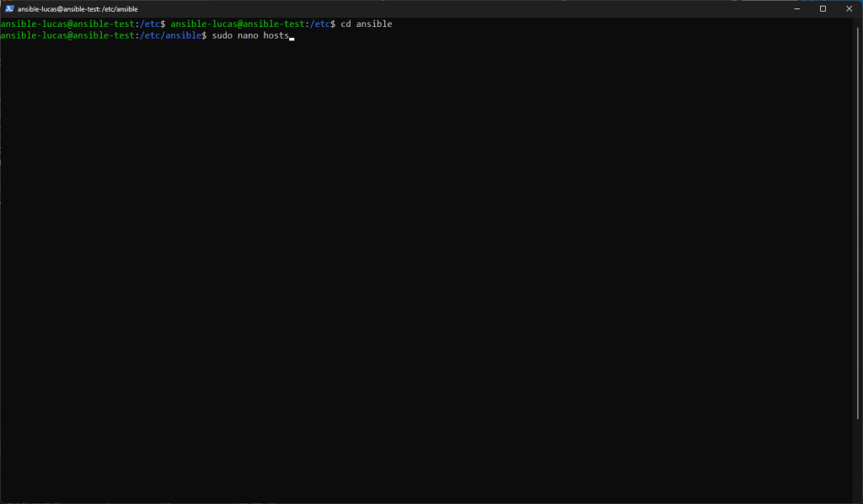Click the word 'ansible' after the cd command
Viewport: 863px width, 504px height.
pos(374,24)
